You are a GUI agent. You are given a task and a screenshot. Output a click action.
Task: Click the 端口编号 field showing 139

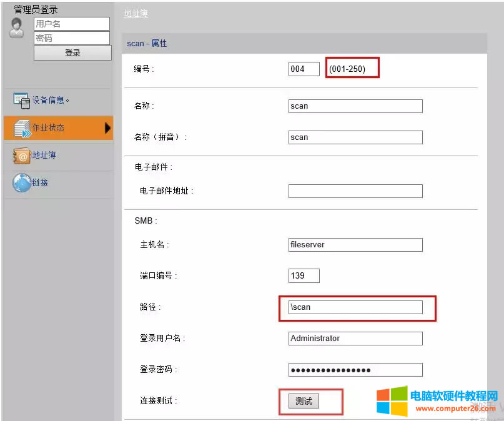pos(304,275)
